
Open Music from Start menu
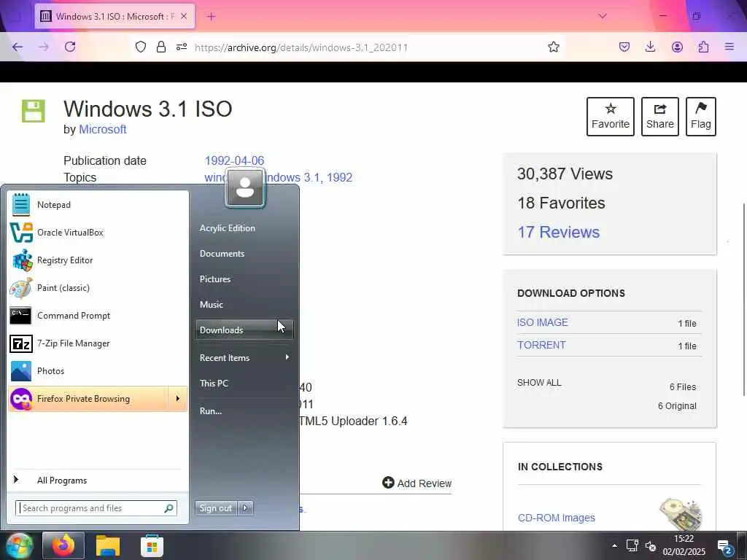244,305
